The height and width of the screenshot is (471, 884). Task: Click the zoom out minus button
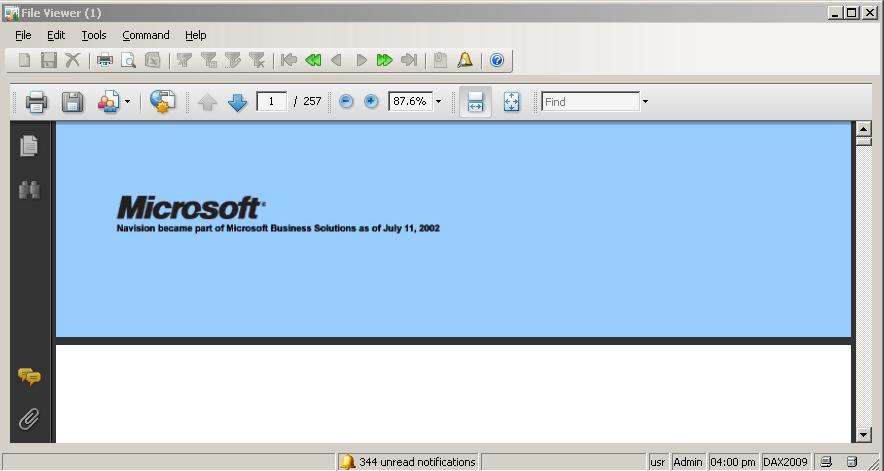point(346,102)
